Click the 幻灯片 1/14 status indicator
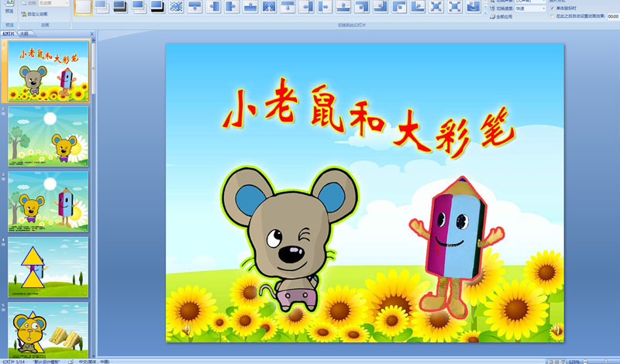The width and height of the screenshot is (620, 364). [13, 362]
